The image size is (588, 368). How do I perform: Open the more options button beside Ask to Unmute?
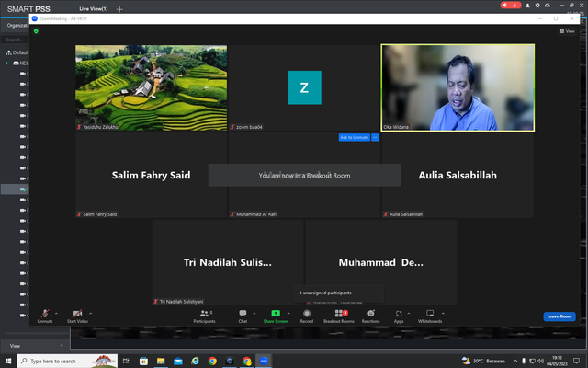tap(375, 137)
